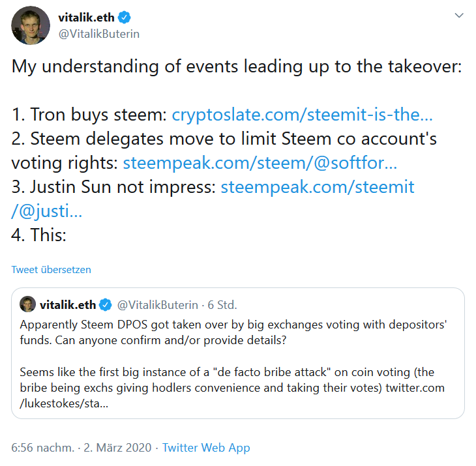Click the '6 Std.' timestamp in quoted tweet
This screenshot has height=466, width=476.
click(222, 304)
